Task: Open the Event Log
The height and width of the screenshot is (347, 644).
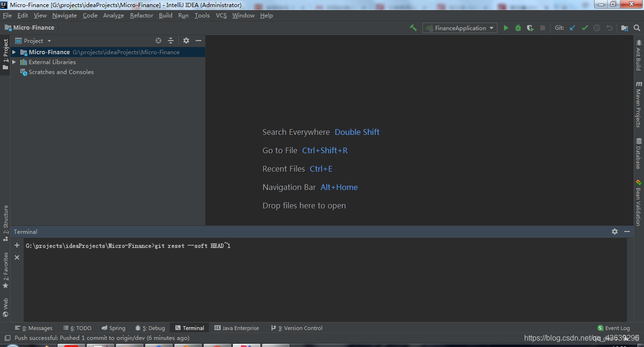Action: [x=613, y=328]
